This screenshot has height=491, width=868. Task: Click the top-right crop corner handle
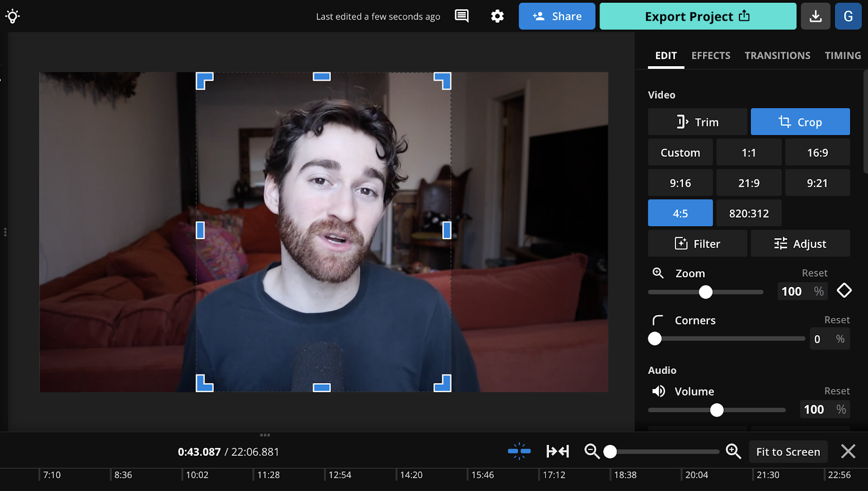(x=443, y=81)
